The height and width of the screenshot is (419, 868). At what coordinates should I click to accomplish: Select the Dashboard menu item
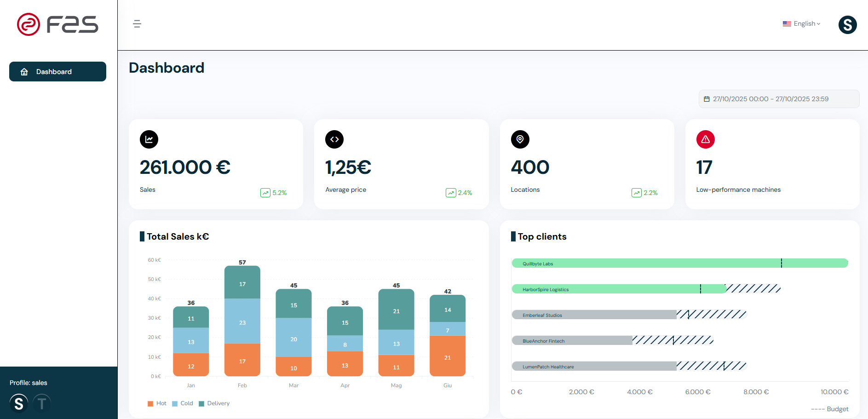(57, 72)
